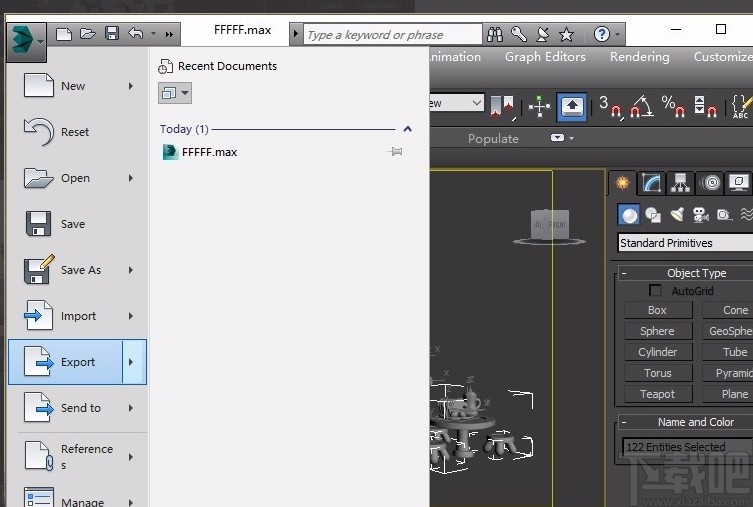The image size is (753, 507).
Task: Switch to Modify command panel tab
Action: pos(651,183)
